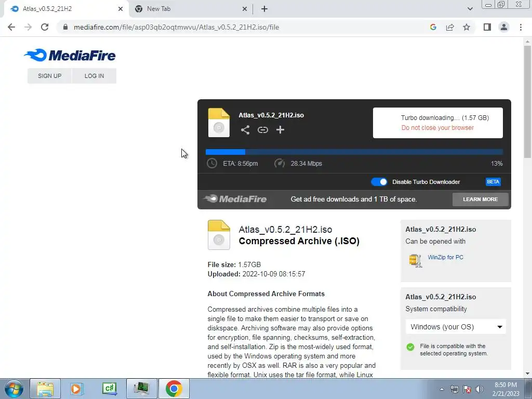
Task: Switch to the Atlas_v0.5.2_21H2 tab
Action: [66, 9]
